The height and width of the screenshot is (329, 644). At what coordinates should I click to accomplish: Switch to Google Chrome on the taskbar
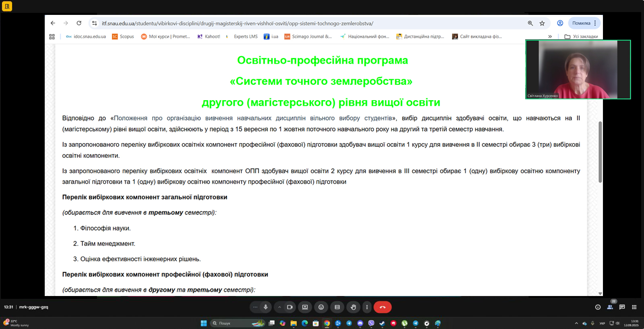[x=327, y=323]
